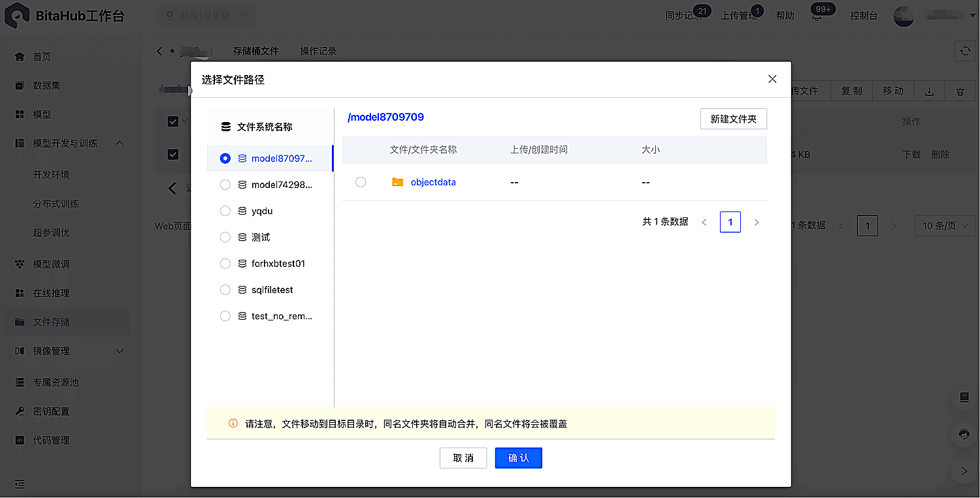Choose the model74298... file system radio
980x498 pixels.
coord(225,185)
